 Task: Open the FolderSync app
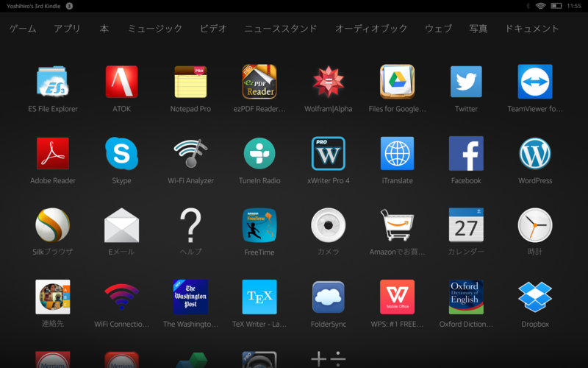329,297
